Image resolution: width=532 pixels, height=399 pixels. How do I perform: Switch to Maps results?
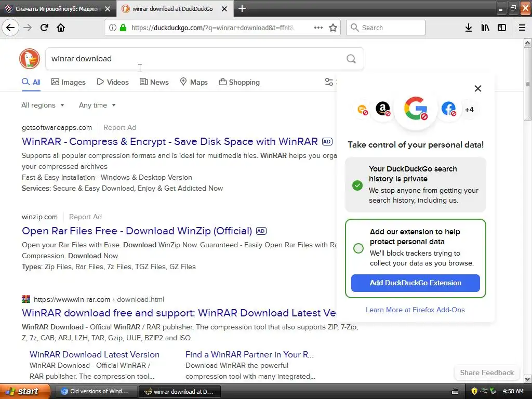194,82
